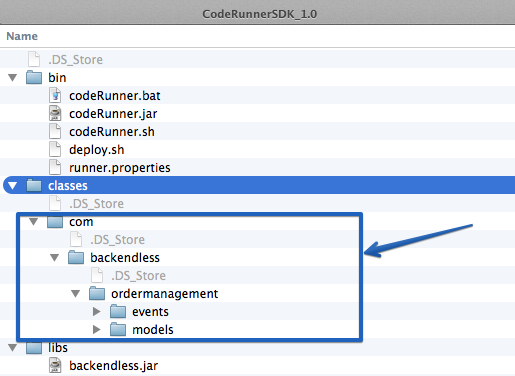This screenshot has width=515, height=376.
Task: Click the codeRunner.bat file icon
Action: 55,96
